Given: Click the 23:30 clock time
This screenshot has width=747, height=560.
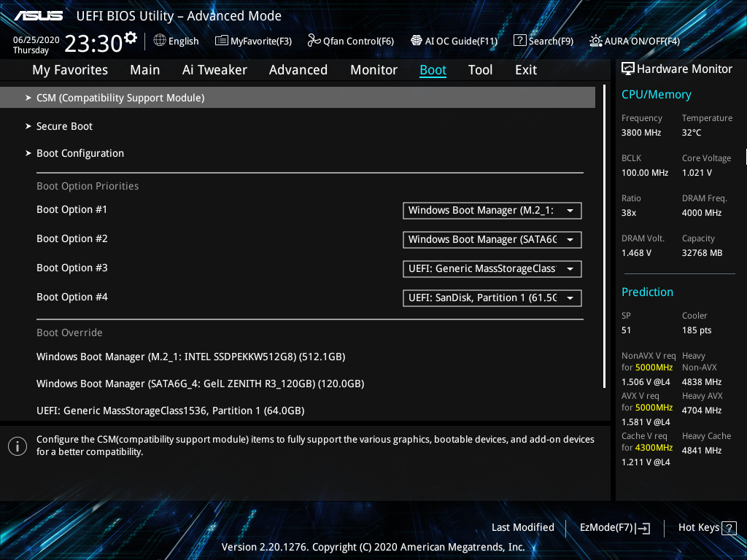Looking at the screenshot, I should point(93,43).
